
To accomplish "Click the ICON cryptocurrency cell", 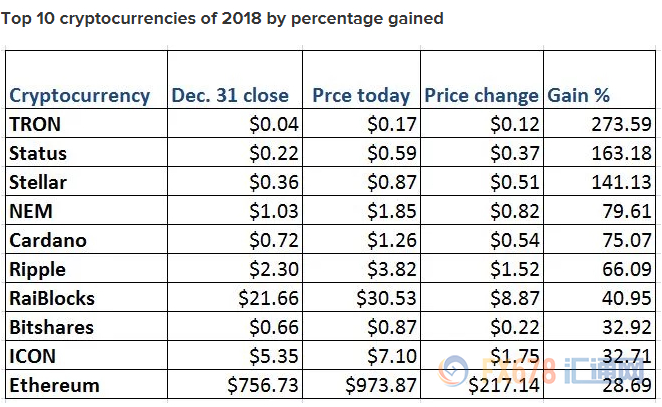I will pos(32,357).
